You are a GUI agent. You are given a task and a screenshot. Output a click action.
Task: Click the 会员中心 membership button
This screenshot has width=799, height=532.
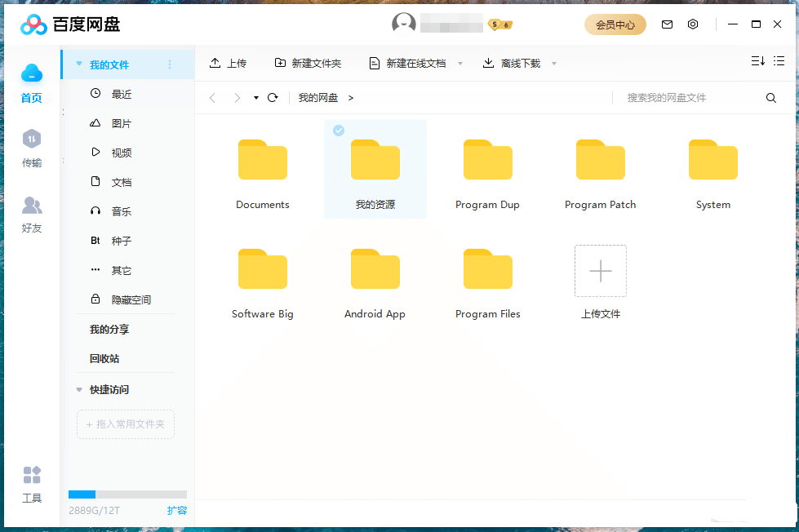pyautogui.click(x=615, y=24)
